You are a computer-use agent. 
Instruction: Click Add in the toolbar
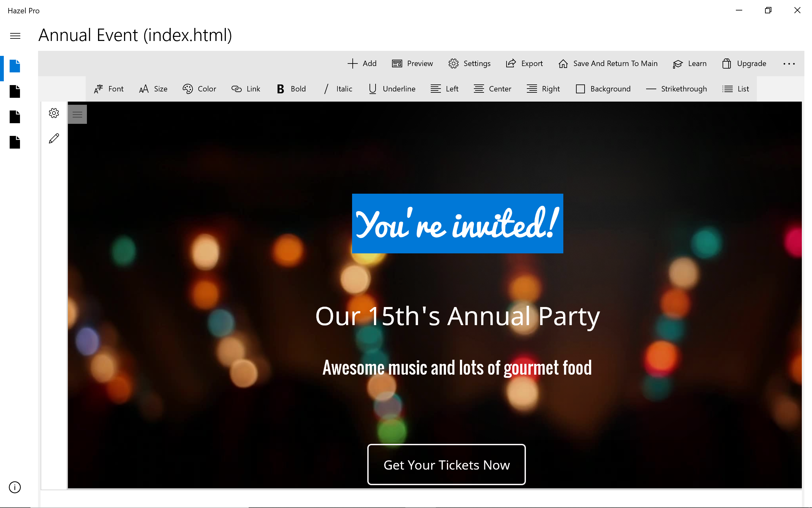tap(362, 63)
